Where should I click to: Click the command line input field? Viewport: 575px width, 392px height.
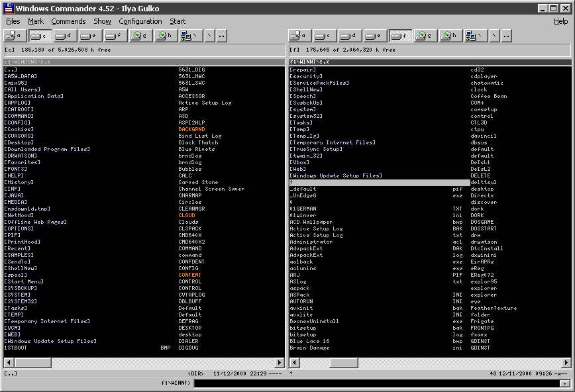coord(377,383)
